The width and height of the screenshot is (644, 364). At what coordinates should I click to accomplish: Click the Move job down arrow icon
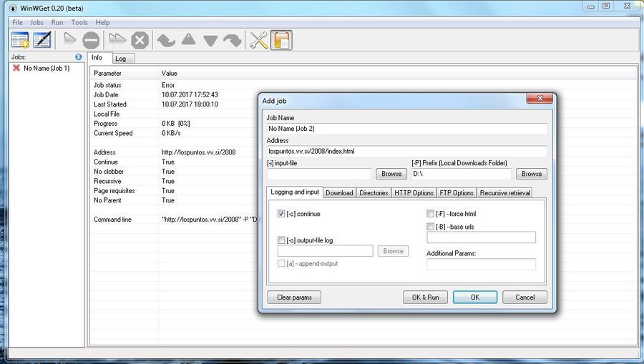pos(210,41)
